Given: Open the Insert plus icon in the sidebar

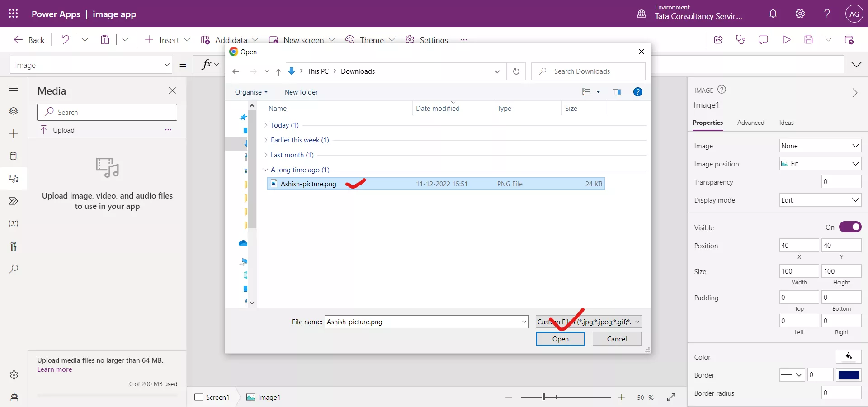Looking at the screenshot, I should click(14, 133).
